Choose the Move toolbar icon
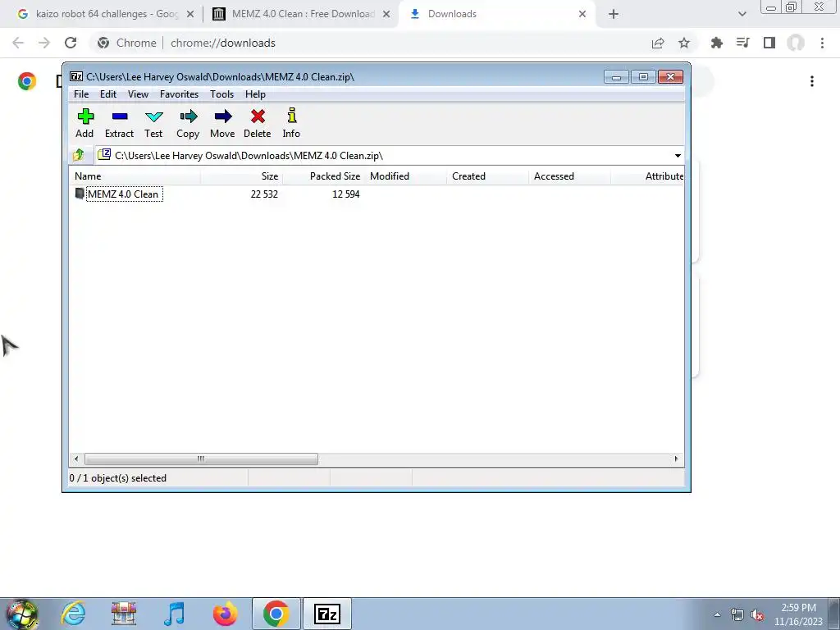 point(223,123)
